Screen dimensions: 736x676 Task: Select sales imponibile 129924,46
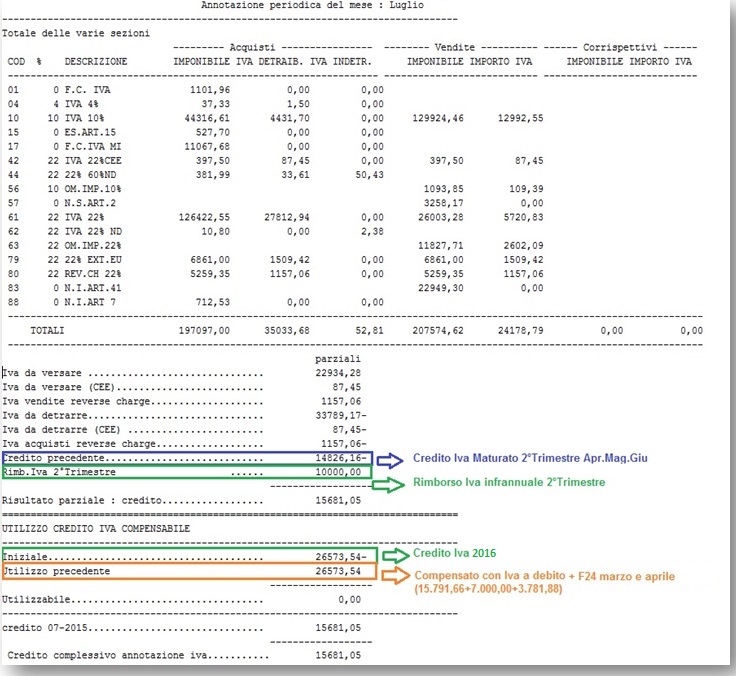(438, 118)
